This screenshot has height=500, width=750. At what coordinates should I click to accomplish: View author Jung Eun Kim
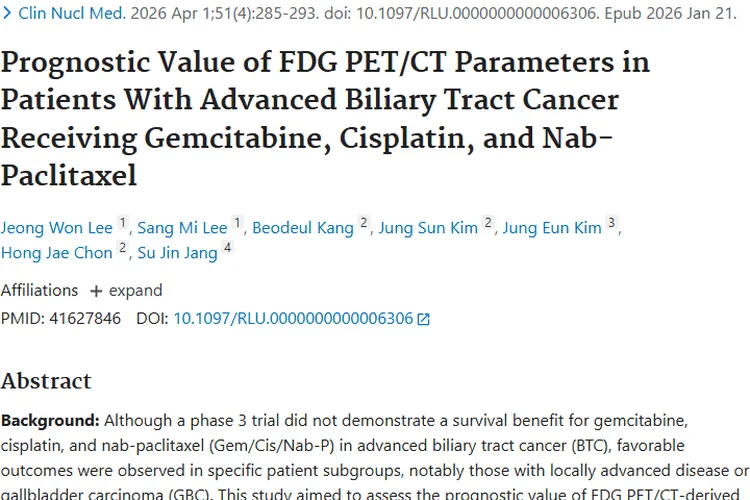[x=552, y=228]
